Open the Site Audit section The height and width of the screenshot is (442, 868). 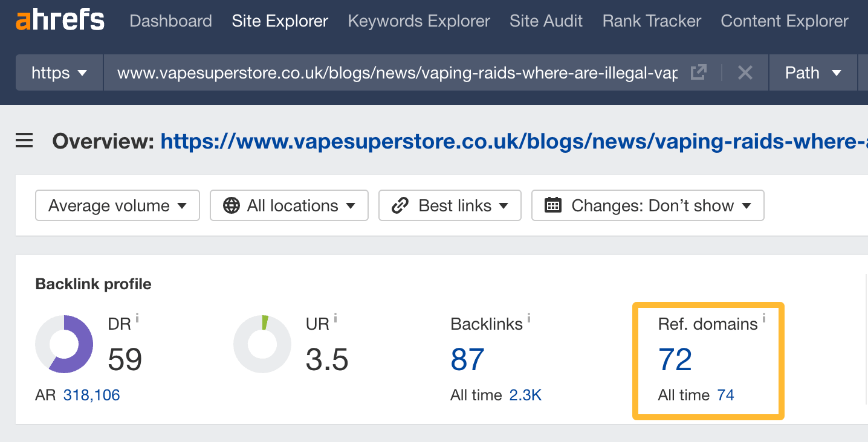546,21
